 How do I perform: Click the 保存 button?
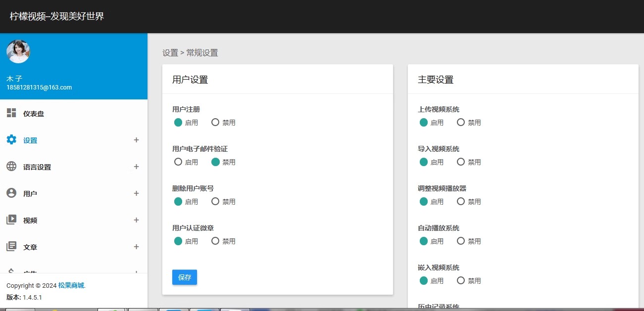click(x=185, y=277)
